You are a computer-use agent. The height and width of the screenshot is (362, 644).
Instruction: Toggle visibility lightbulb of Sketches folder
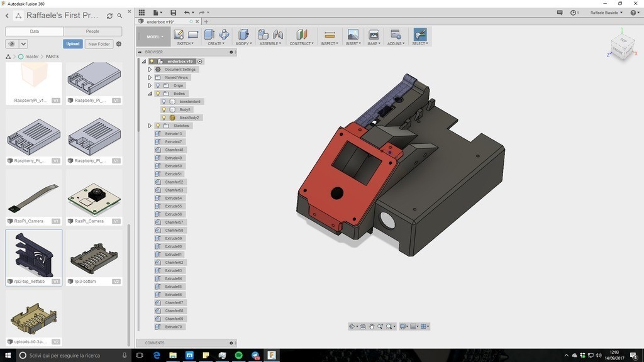click(157, 126)
